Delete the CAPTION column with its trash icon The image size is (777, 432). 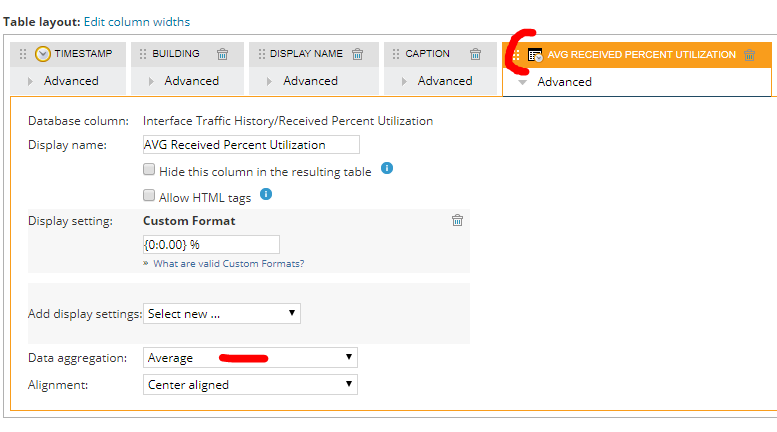pos(476,54)
